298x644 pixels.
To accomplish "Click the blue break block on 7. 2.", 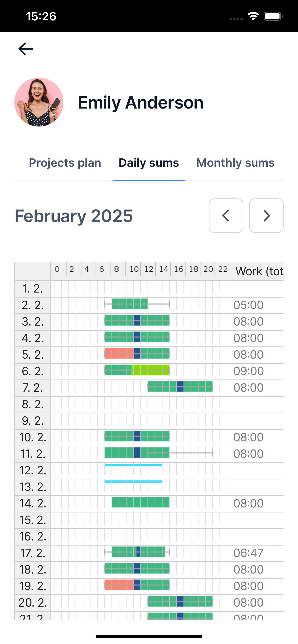I will click(x=180, y=386).
